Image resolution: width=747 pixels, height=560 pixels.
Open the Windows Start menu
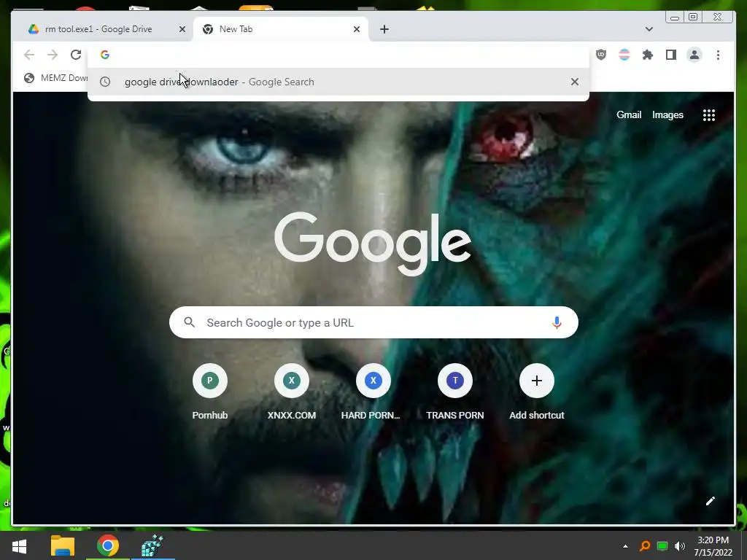19,545
